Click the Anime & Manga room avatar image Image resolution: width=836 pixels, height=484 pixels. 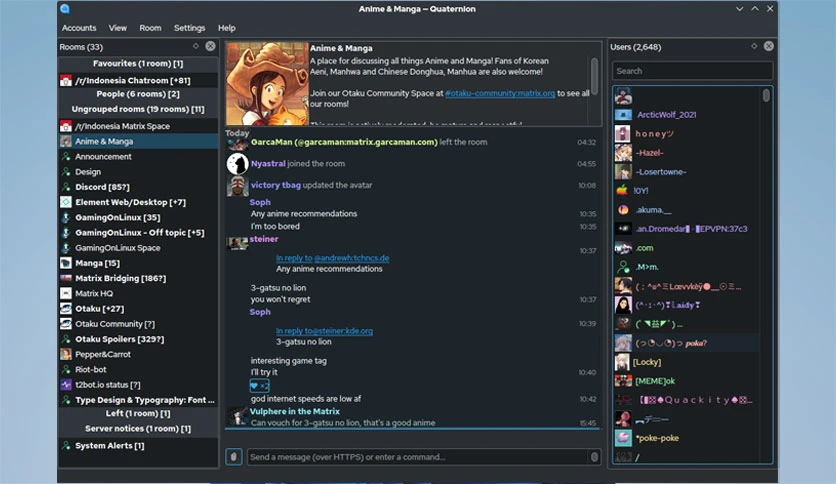pyautogui.click(x=267, y=84)
